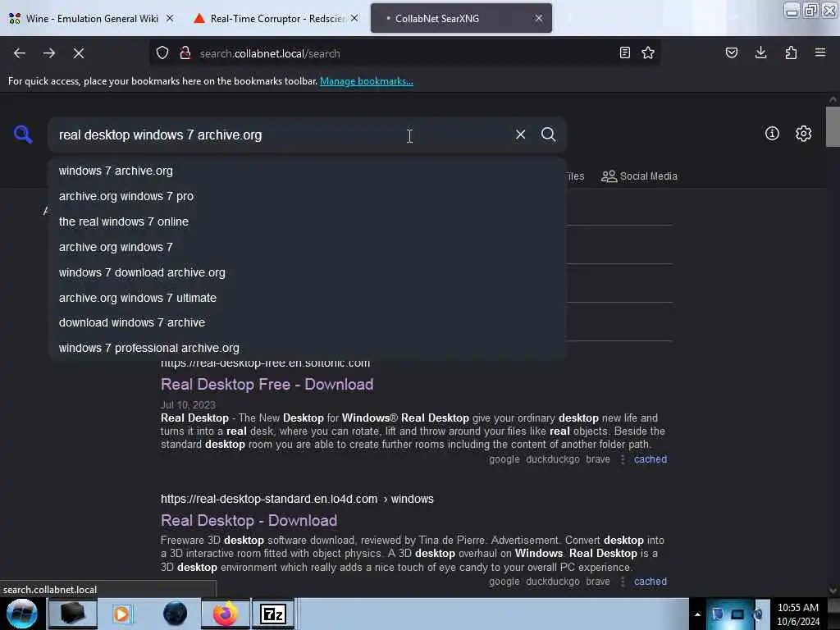Screen dimensions: 840x630
Task: Open the tracking protection shield icon
Action: 162,53
